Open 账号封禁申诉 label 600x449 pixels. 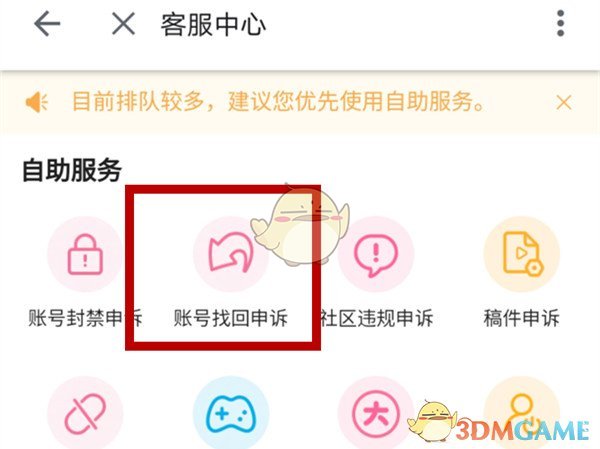point(85,318)
